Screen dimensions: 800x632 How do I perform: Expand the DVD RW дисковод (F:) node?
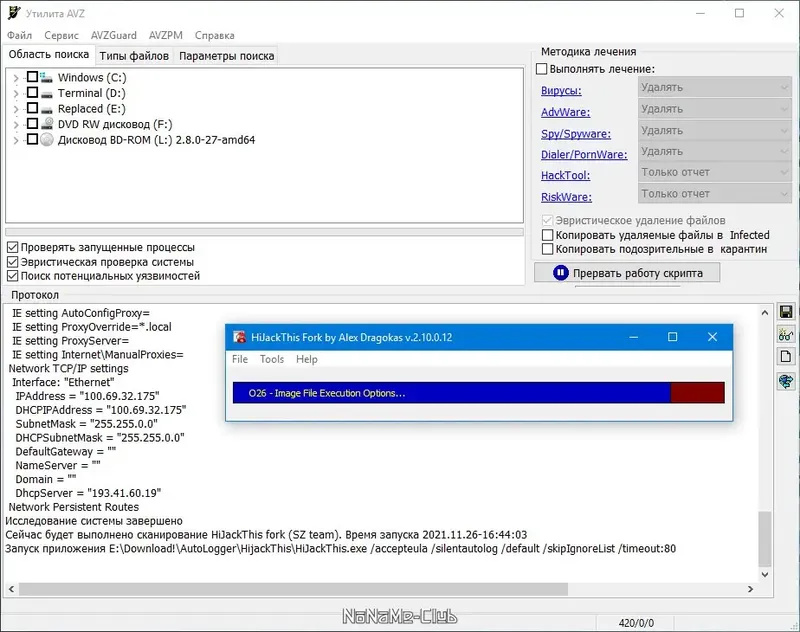point(16,124)
